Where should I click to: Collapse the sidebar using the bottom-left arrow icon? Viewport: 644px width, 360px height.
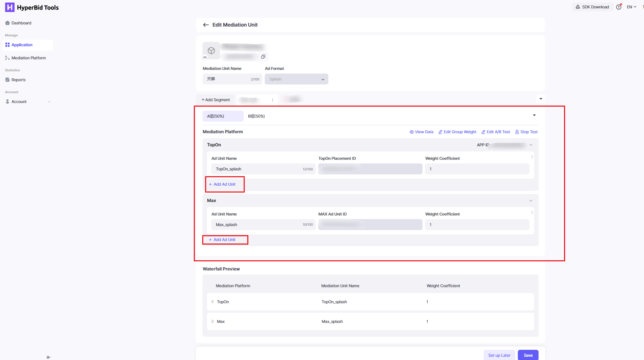48,357
